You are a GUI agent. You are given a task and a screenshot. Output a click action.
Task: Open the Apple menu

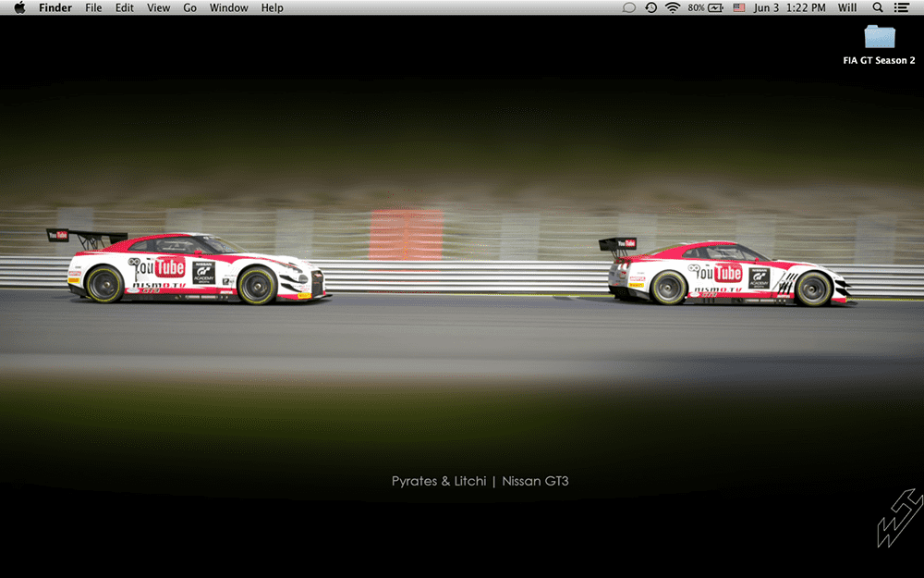tap(19, 7)
